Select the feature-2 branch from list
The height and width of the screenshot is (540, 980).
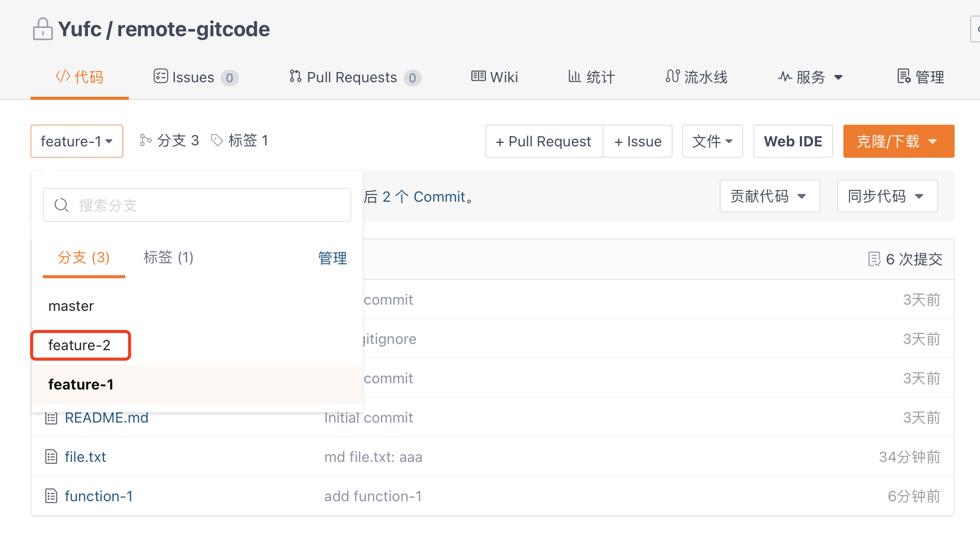80,345
